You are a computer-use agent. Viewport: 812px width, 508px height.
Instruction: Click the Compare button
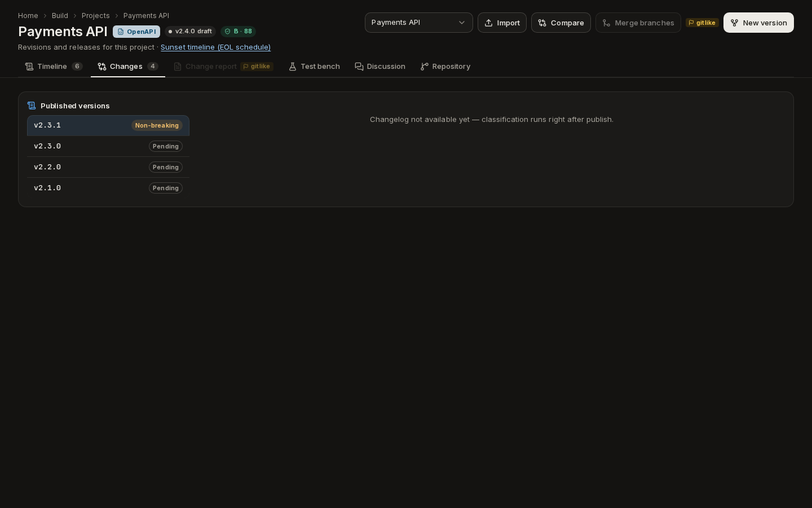(x=561, y=23)
